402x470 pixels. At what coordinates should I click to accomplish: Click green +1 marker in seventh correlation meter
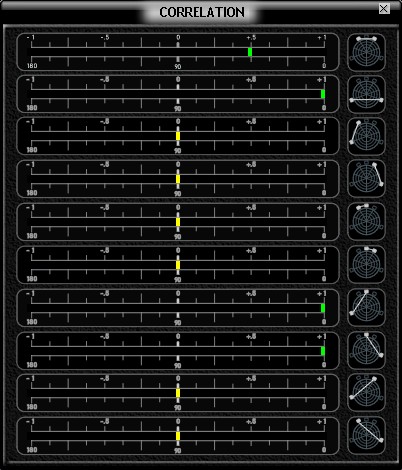pyautogui.click(x=323, y=308)
